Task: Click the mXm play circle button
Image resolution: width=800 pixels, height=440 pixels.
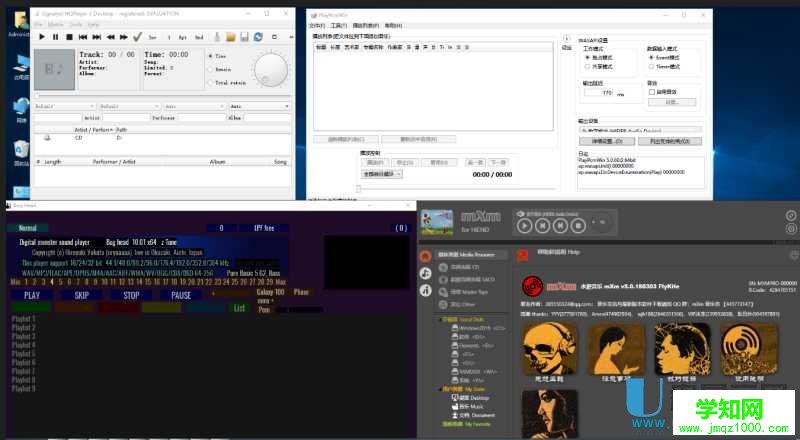Action: pos(524,225)
